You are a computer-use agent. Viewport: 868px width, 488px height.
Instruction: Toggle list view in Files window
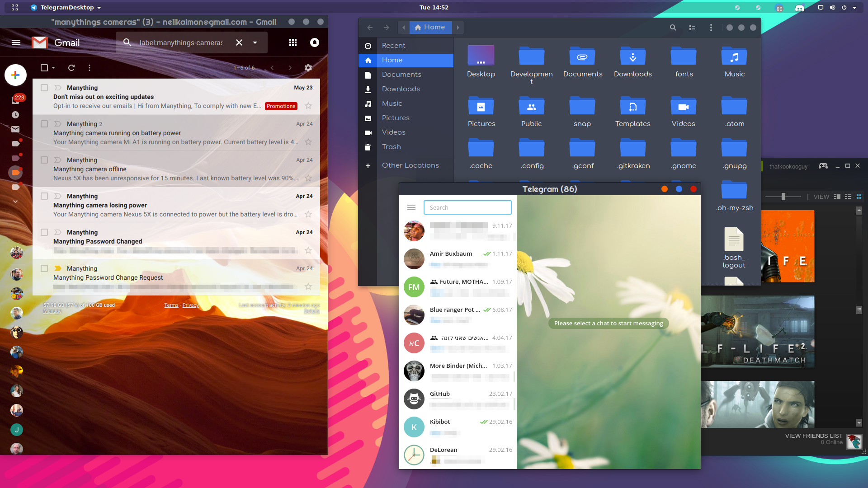click(692, 28)
